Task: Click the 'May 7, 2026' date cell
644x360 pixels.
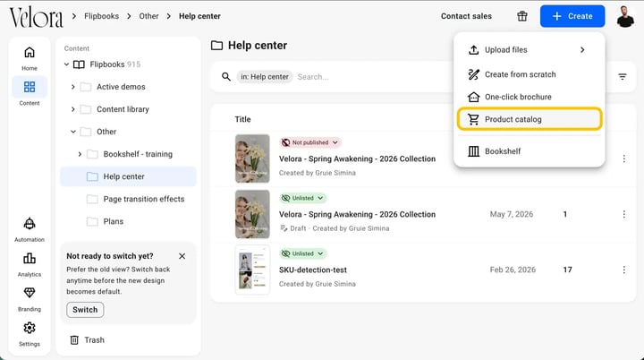Action: pos(512,214)
